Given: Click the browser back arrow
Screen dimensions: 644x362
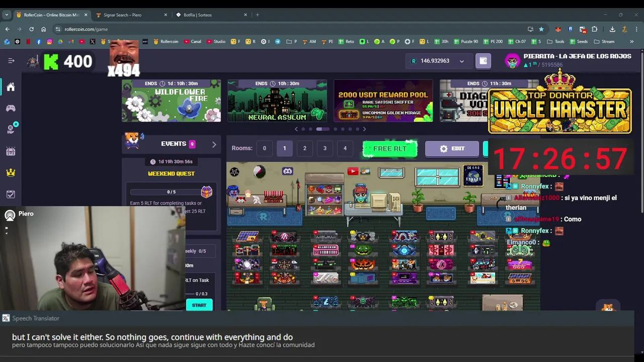Looking at the screenshot, I should pos(7,29).
